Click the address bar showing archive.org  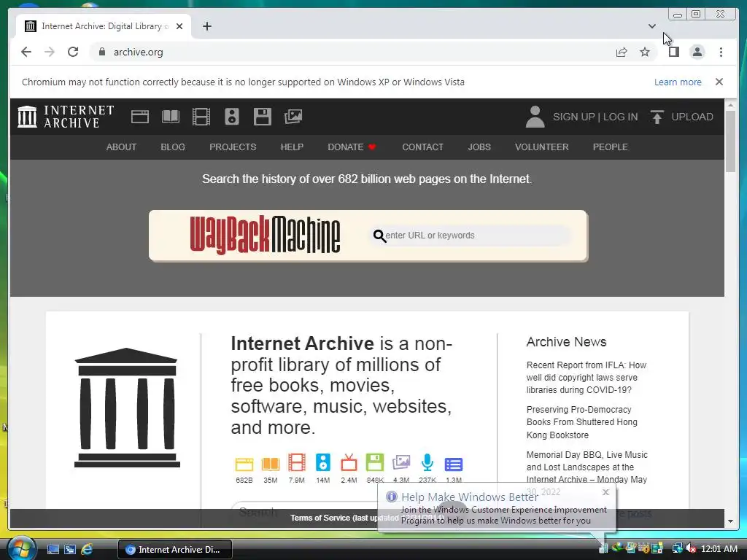point(352,52)
